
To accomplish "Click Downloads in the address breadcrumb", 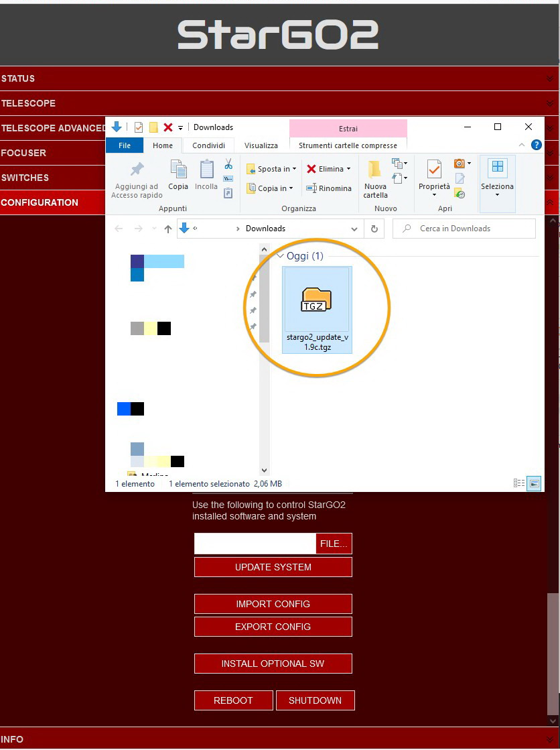I will point(265,229).
